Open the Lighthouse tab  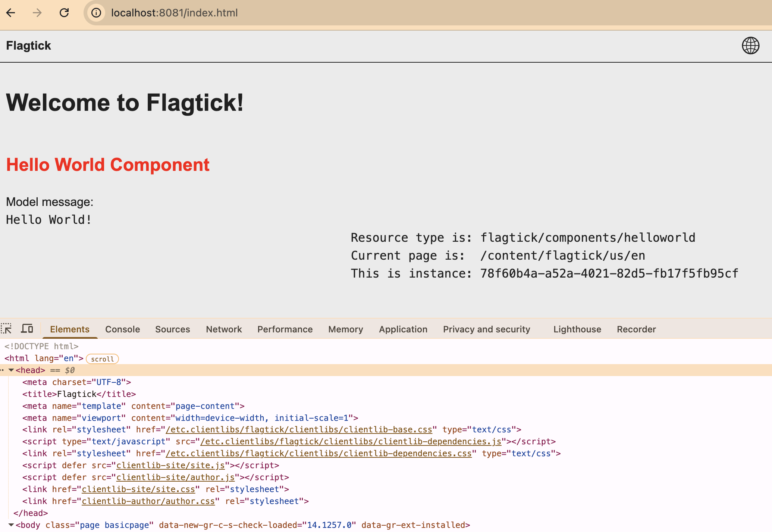point(577,329)
